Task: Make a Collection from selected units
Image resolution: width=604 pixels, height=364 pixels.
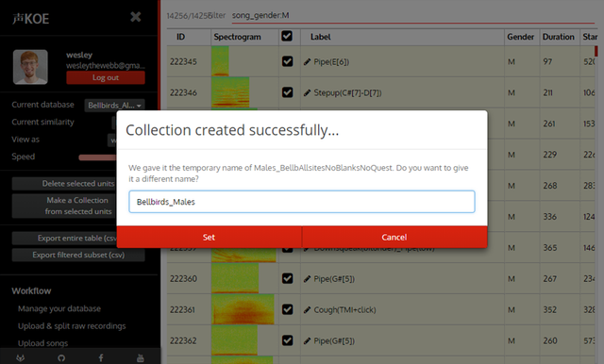Action: [64, 206]
